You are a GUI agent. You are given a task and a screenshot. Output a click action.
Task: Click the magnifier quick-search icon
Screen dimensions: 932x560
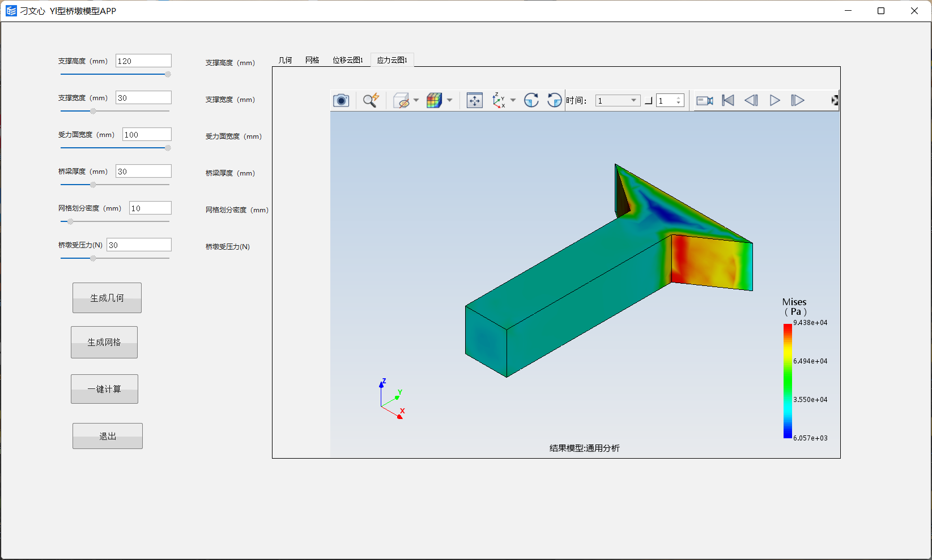[x=371, y=101]
